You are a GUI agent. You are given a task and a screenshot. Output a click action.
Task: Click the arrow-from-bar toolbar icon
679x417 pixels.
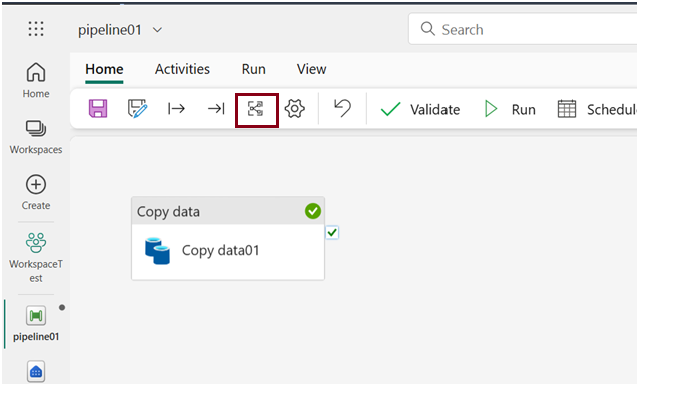(177, 109)
